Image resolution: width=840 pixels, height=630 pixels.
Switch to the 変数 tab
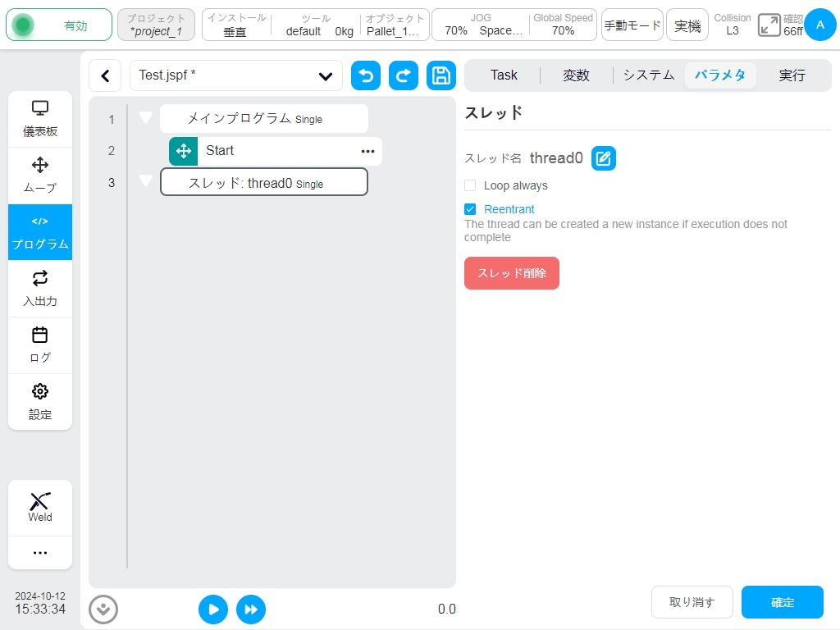(577, 75)
